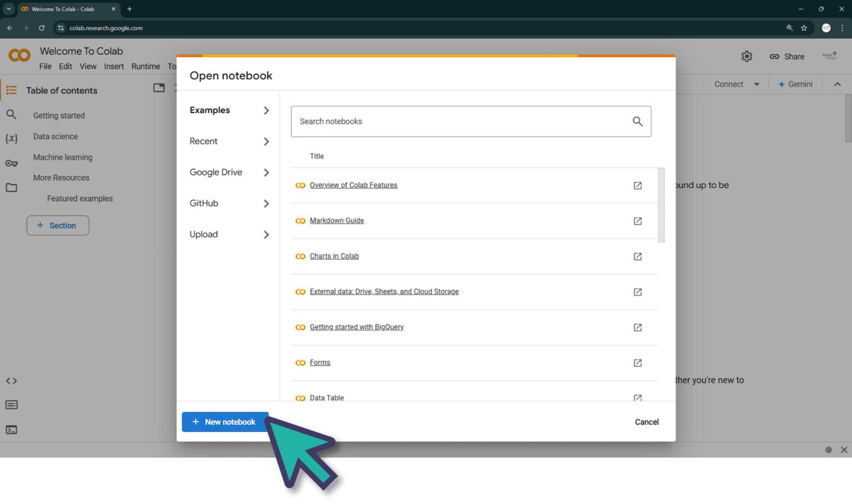Open the Secrets key panel

tap(11, 163)
